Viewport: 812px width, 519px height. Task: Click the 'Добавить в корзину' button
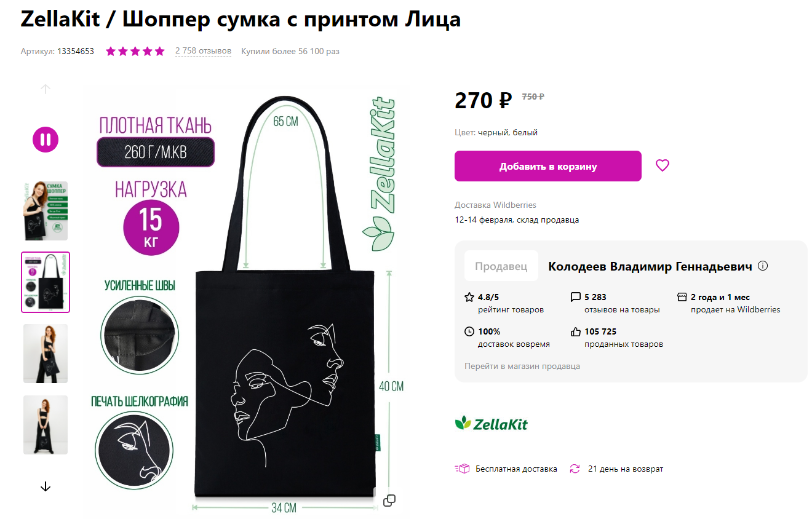tap(548, 166)
